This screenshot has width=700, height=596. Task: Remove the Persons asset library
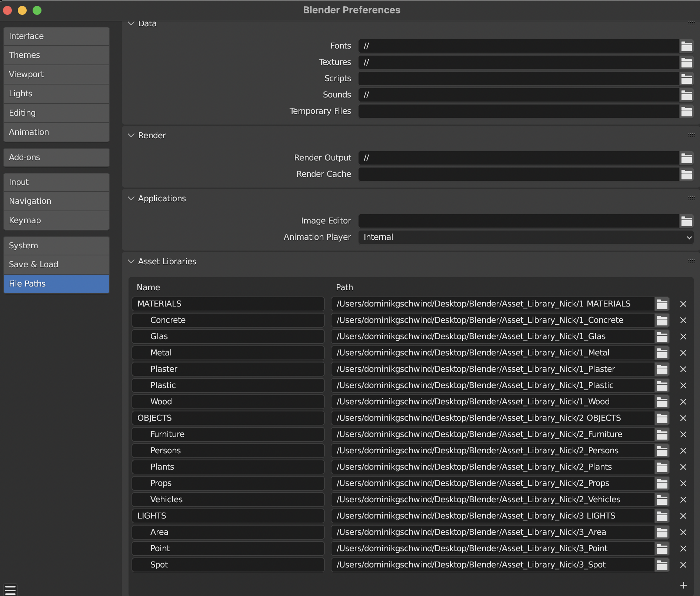[x=683, y=451]
